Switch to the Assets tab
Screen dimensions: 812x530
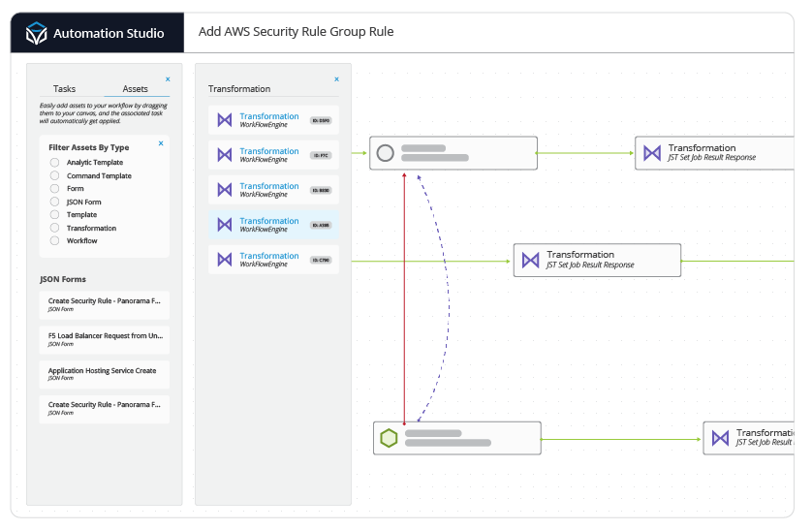pos(135,89)
